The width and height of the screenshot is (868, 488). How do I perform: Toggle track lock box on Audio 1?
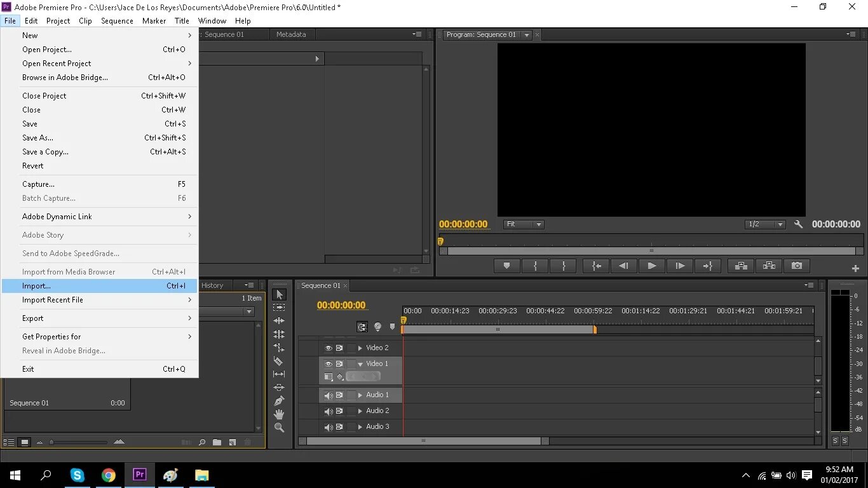tap(351, 395)
